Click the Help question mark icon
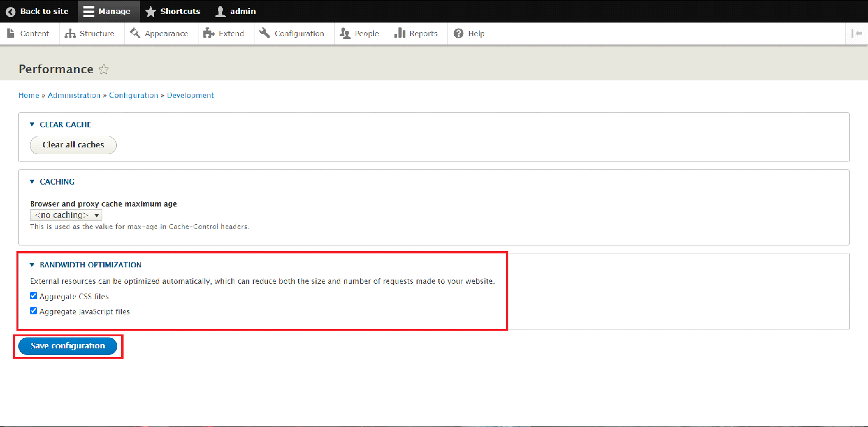 [458, 34]
